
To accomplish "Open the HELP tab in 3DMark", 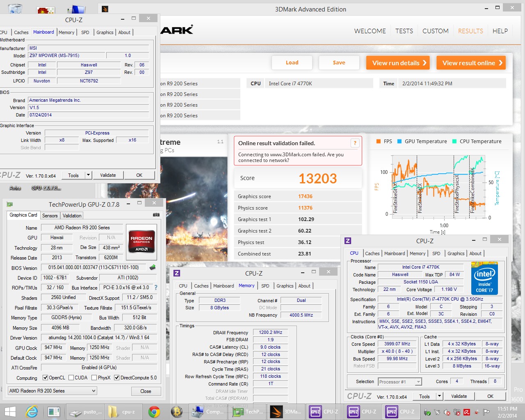I will point(500,31).
